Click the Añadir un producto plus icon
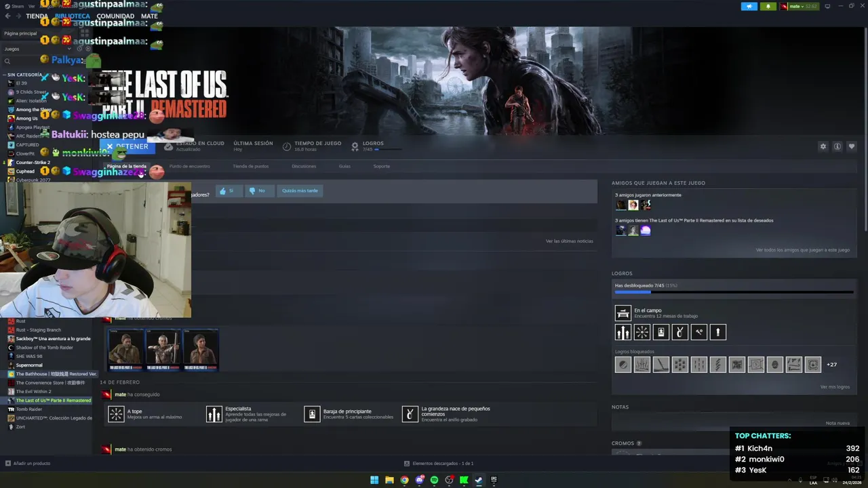Viewport: 868px width, 488px height. (8, 464)
